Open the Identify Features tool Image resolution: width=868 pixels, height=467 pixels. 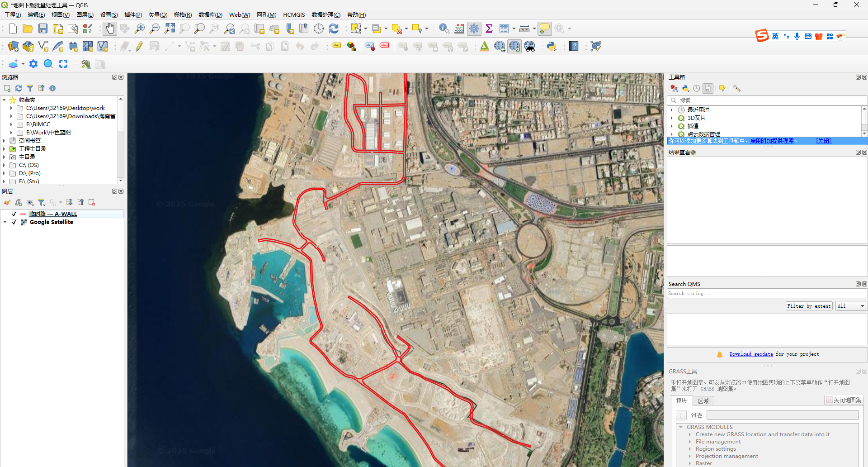(443, 29)
